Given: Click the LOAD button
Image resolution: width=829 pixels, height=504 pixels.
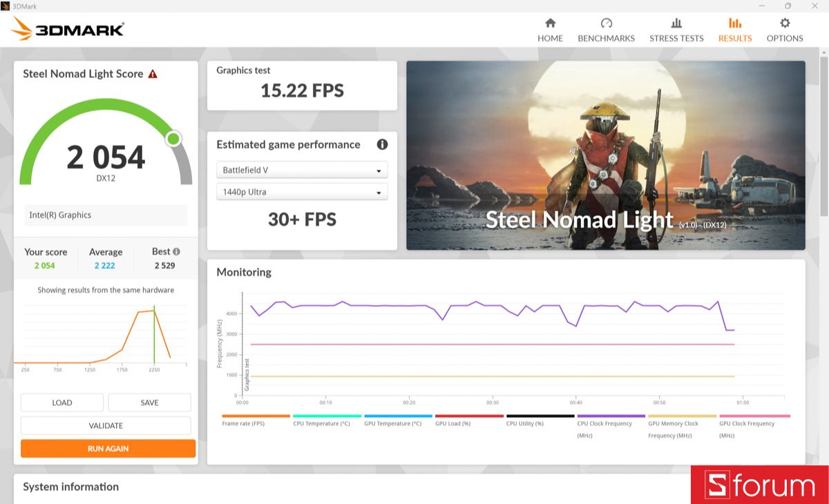Looking at the screenshot, I should [x=62, y=403].
